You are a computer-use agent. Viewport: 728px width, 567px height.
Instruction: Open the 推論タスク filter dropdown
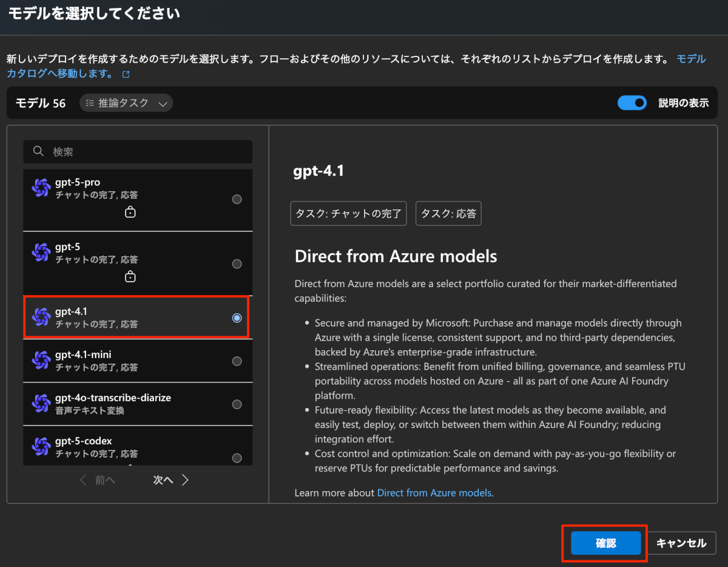126,103
